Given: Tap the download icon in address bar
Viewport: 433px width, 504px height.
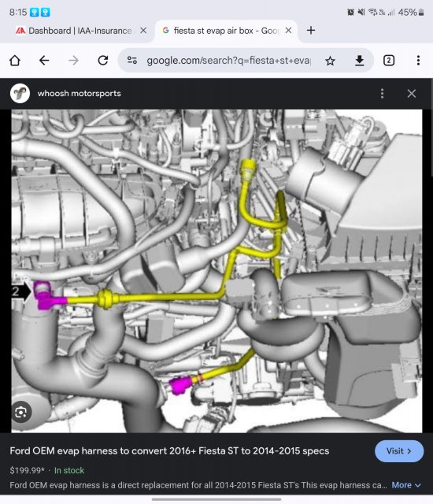Looking at the screenshot, I should (360, 61).
